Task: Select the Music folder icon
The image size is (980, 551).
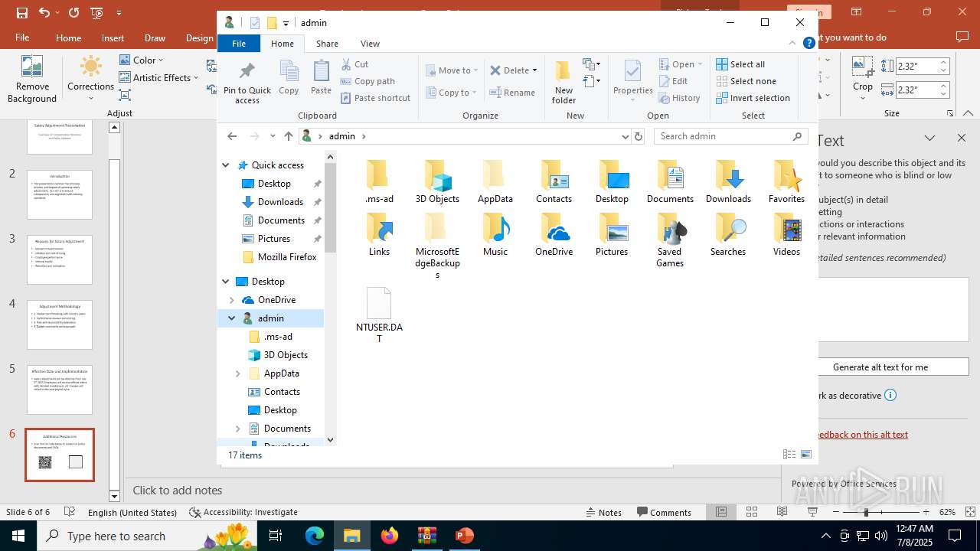Action: point(495,235)
